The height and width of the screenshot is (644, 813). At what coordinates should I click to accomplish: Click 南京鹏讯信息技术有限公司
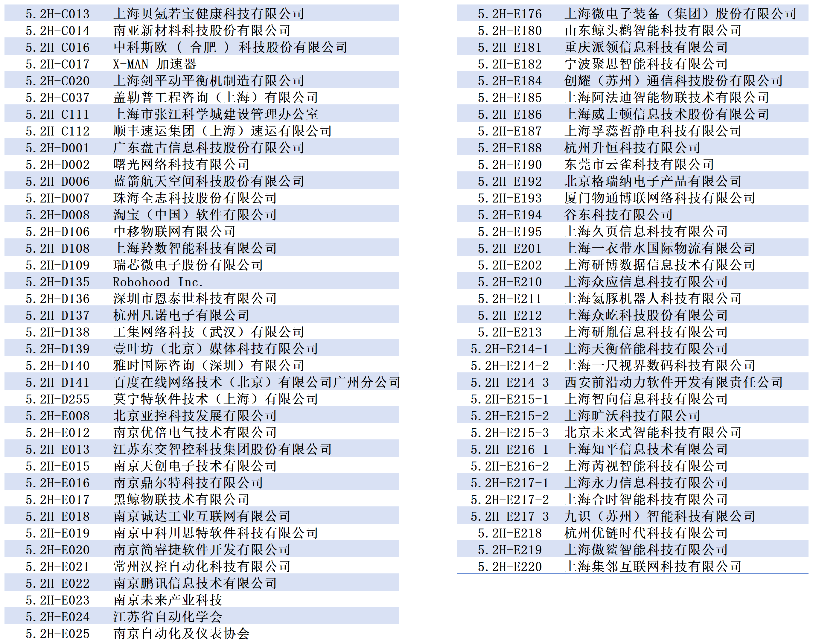tap(195, 583)
